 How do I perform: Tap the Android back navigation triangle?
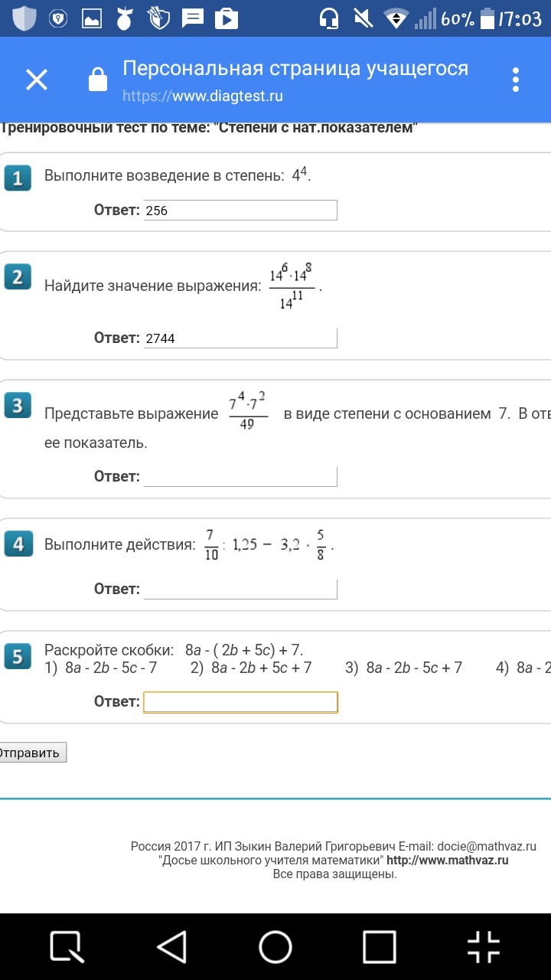point(171,947)
